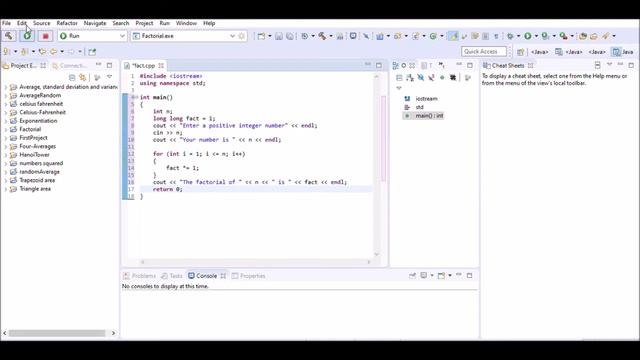
Task: Open the Navigate menu
Action: click(95, 23)
